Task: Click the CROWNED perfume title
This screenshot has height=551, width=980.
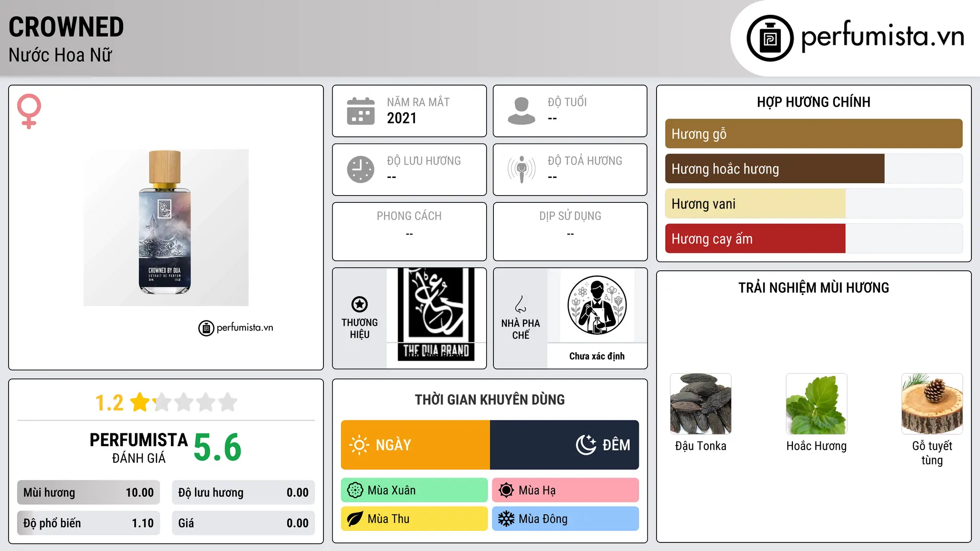Action: [x=66, y=27]
